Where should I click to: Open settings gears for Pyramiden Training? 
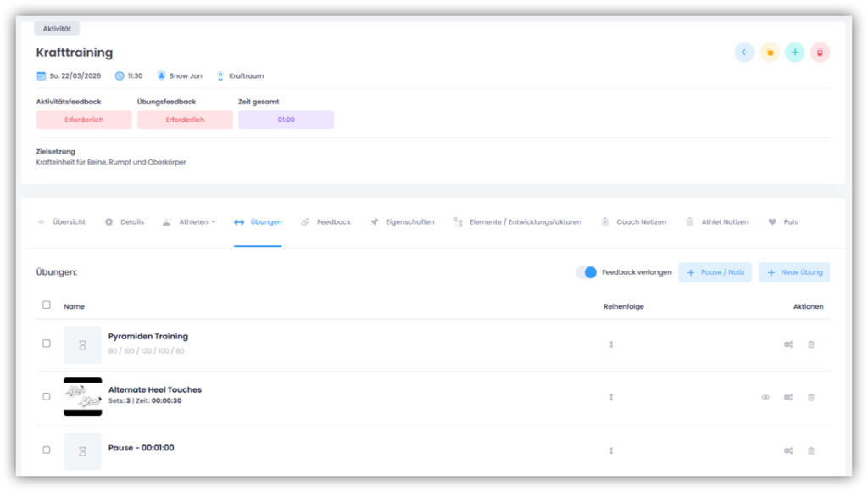(x=788, y=344)
